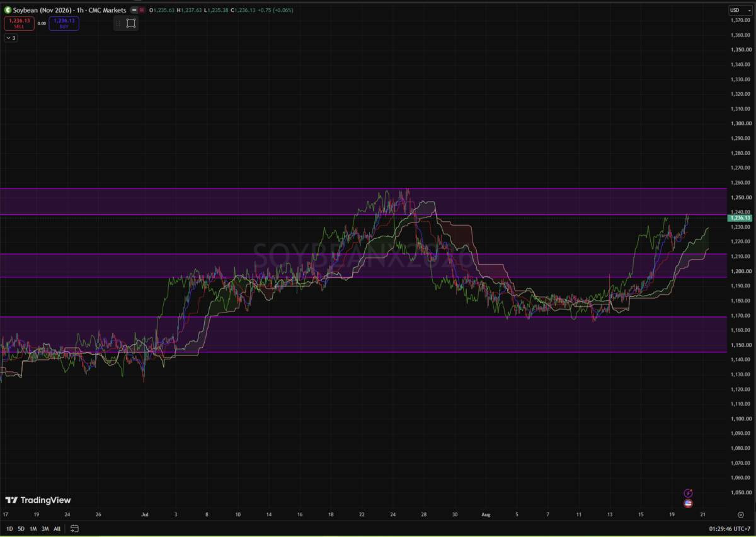Expand the collapsed indicators legend showing 3

tap(11, 38)
